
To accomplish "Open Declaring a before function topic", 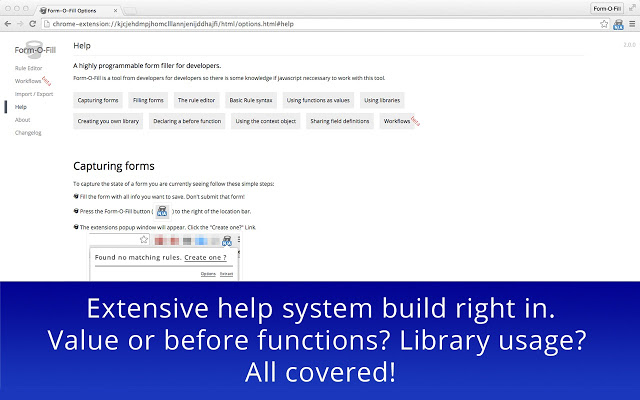I will (x=187, y=121).
